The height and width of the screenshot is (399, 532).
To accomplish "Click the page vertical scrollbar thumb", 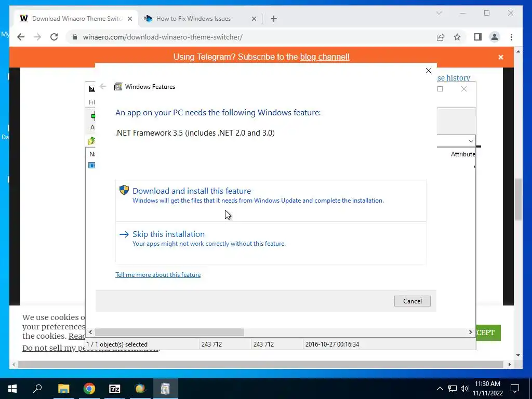I will pyautogui.click(x=518, y=200).
